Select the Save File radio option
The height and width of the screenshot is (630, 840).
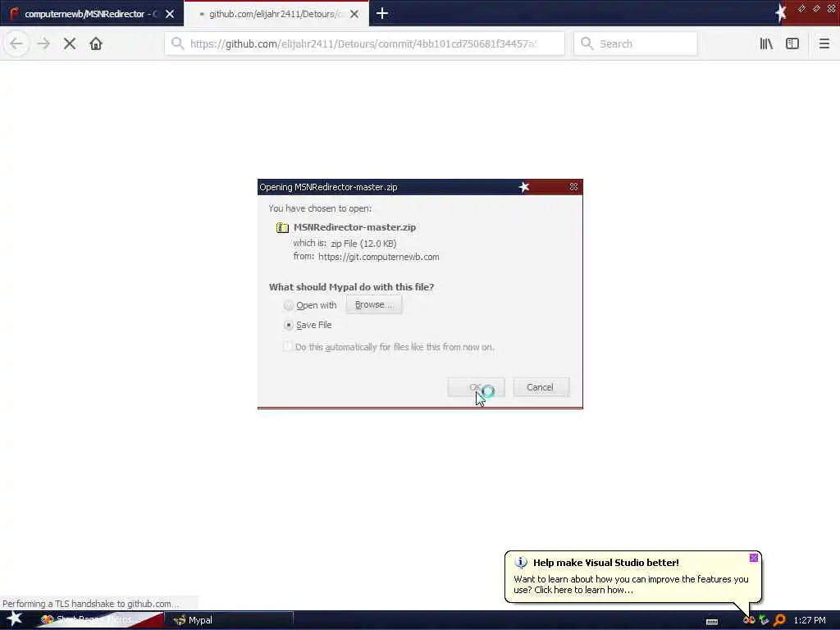[x=289, y=325]
